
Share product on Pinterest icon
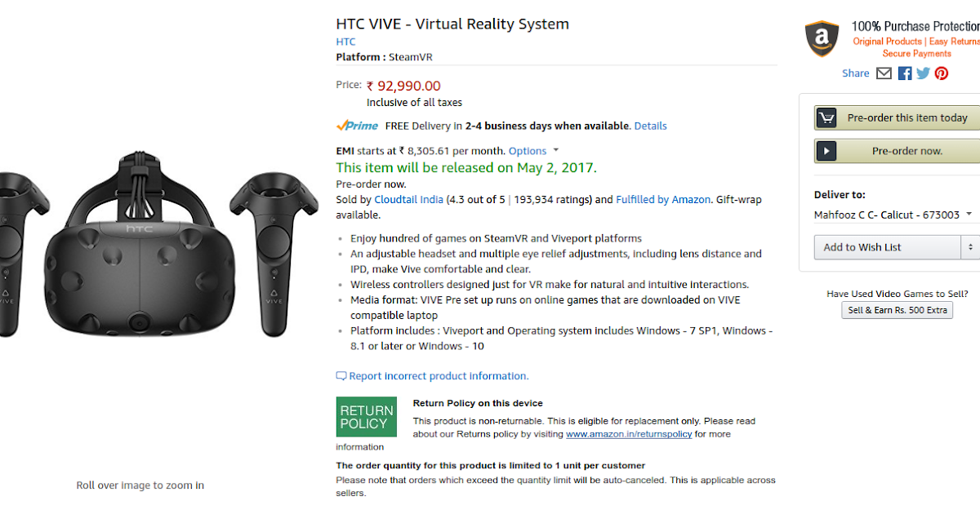tap(942, 73)
